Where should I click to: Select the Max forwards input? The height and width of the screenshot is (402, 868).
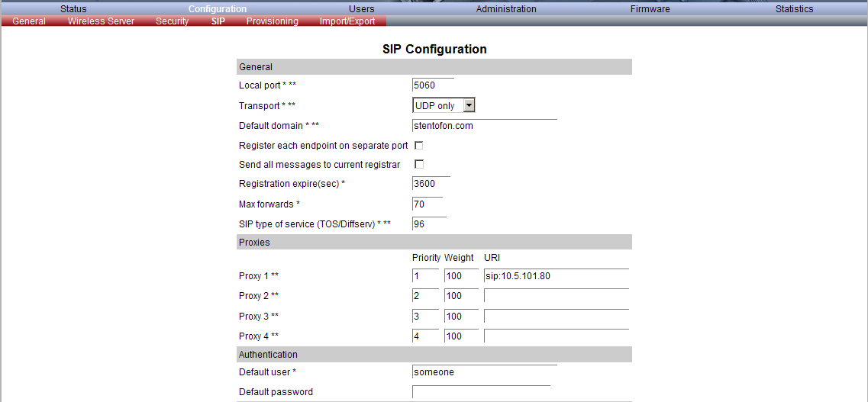coord(427,204)
